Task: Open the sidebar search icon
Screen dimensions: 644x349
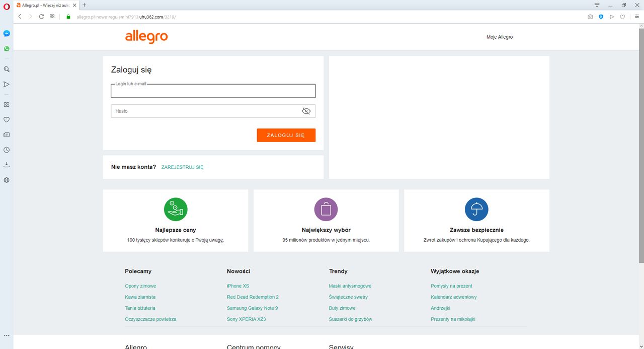Action: point(7,69)
